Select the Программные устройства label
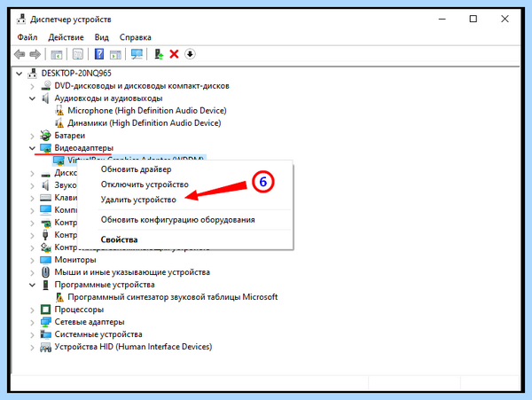Image resolution: width=532 pixels, height=400 pixels. click(x=105, y=285)
